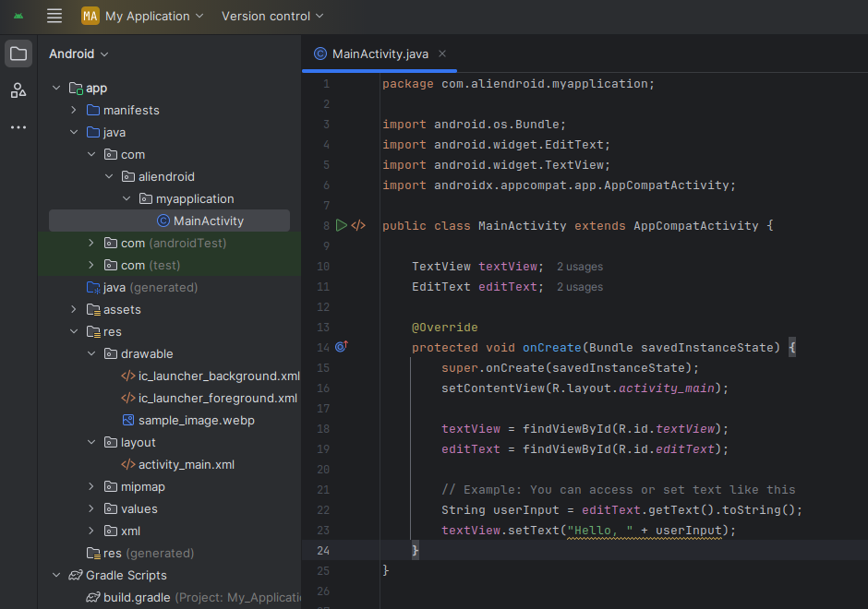The image size is (868, 609).
Task: Show more tool windows ellipsis
Action: tap(18, 127)
